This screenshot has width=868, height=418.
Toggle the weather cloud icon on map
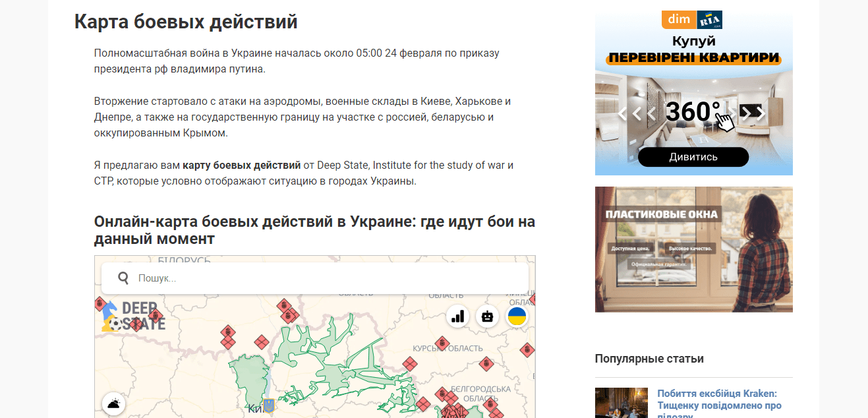point(113,403)
